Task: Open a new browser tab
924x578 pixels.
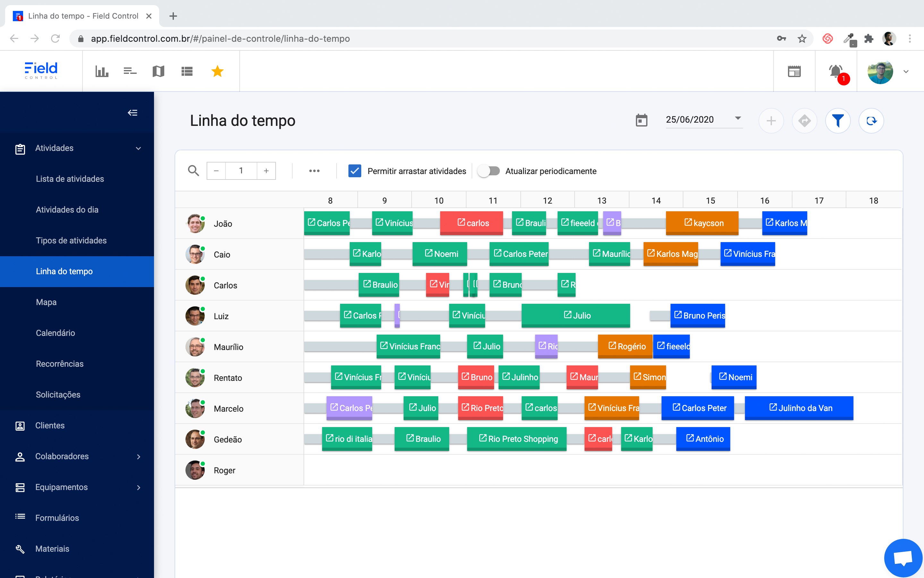Action: (x=173, y=16)
